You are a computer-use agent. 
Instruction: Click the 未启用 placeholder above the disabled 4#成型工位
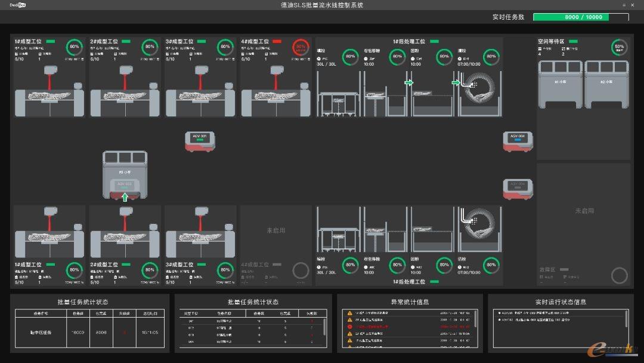click(276, 230)
